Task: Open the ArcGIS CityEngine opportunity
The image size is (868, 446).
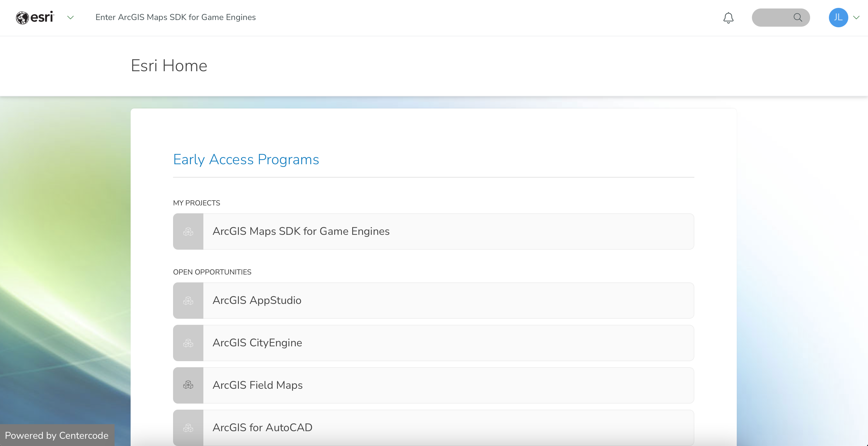Action: pyautogui.click(x=433, y=343)
